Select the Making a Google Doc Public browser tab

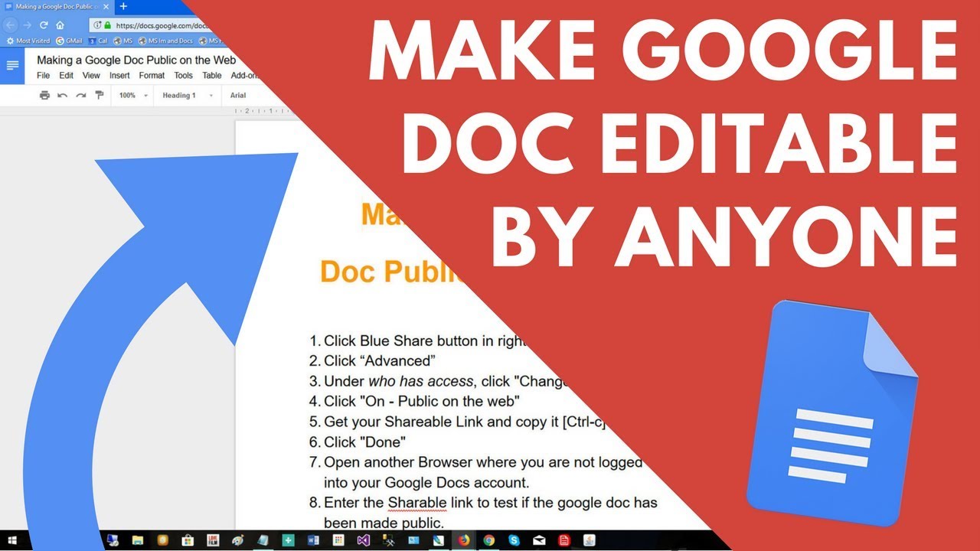coord(56,6)
